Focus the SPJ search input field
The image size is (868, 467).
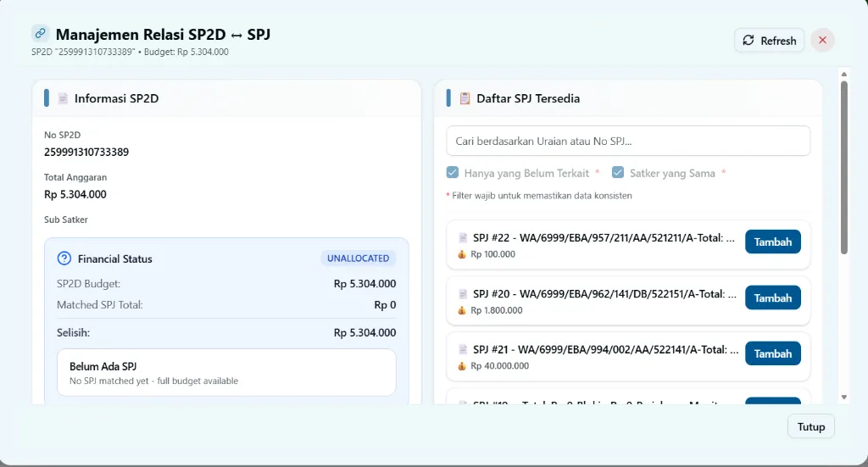coord(628,141)
